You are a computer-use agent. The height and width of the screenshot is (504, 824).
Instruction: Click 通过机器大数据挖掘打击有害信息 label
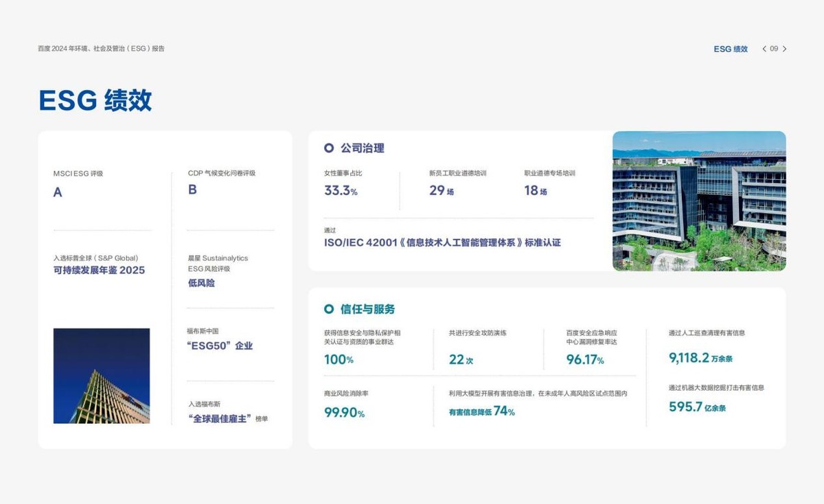717,388
